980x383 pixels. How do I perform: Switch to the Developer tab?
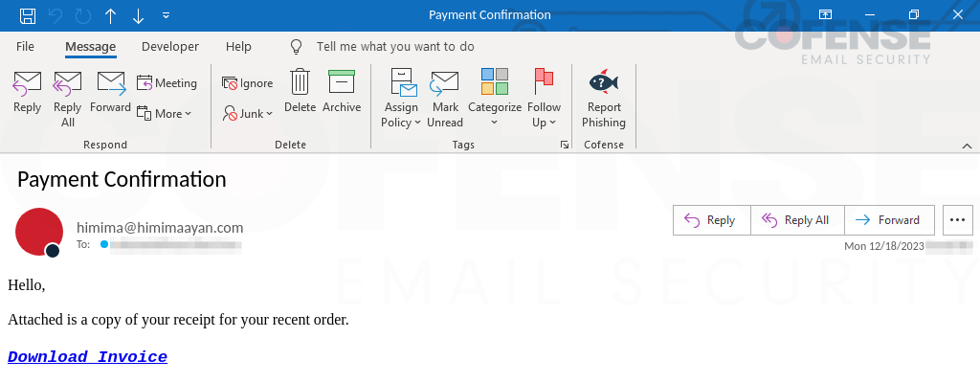pyautogui.click(x=170, y=46)
